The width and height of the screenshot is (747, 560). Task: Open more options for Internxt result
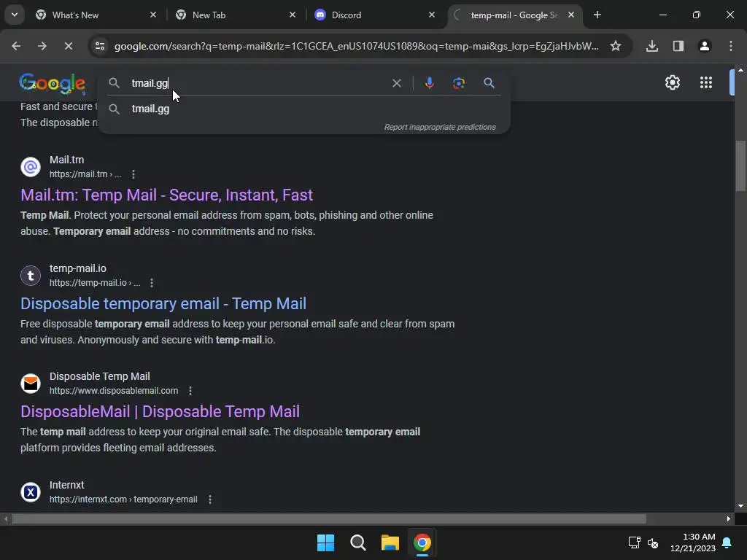point(209,499)
